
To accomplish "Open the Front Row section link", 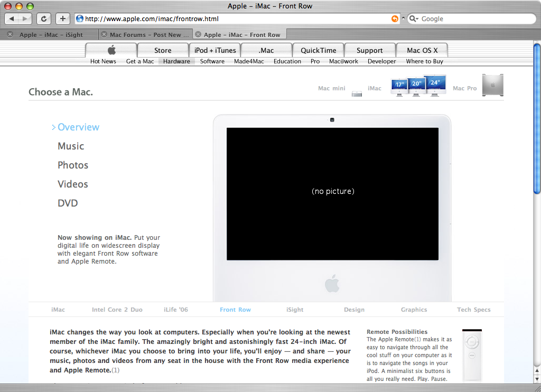I will click(x=235, y=310).
